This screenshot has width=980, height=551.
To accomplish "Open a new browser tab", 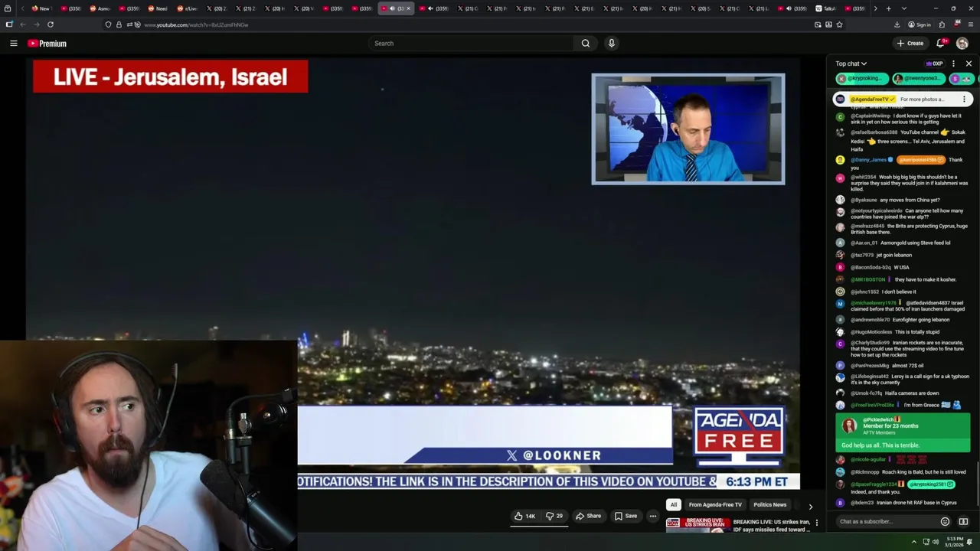I will 888,8.
